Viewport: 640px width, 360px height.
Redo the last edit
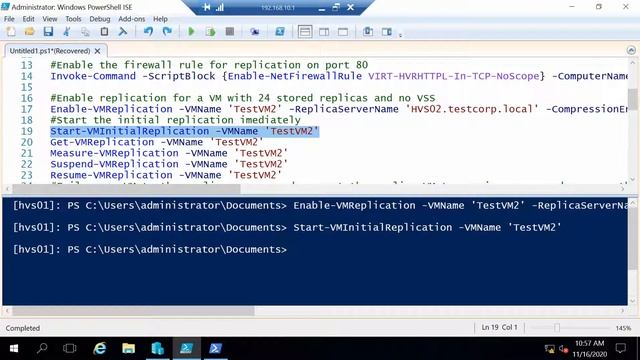167,31
